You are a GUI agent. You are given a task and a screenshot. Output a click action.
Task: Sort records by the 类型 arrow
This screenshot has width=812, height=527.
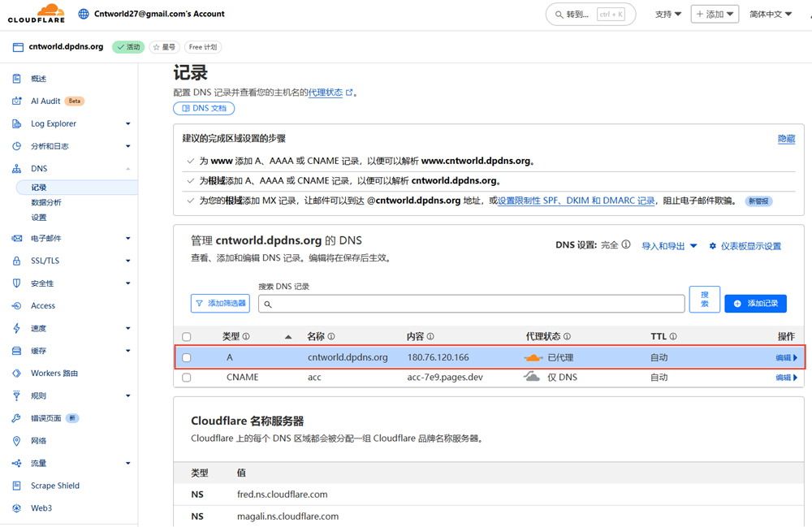288,337
